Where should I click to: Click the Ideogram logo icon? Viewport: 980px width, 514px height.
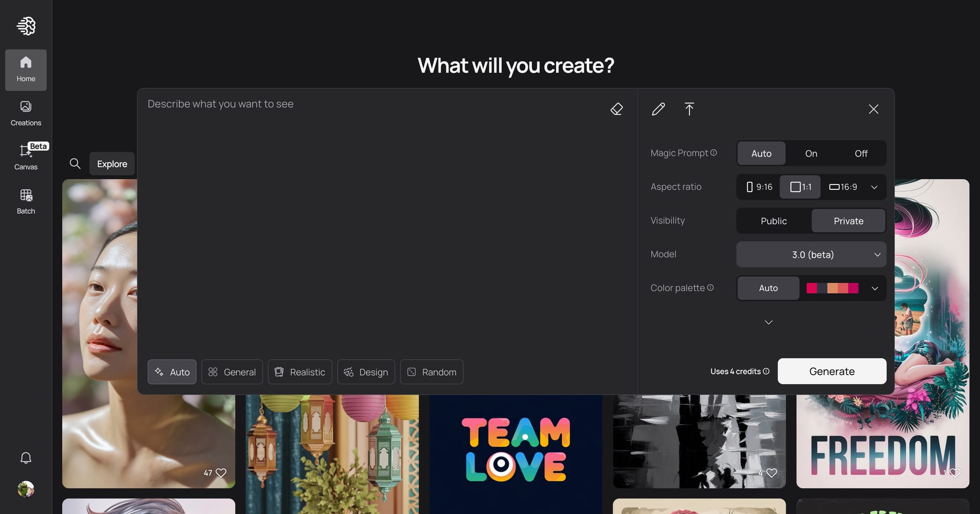point(26,26)
